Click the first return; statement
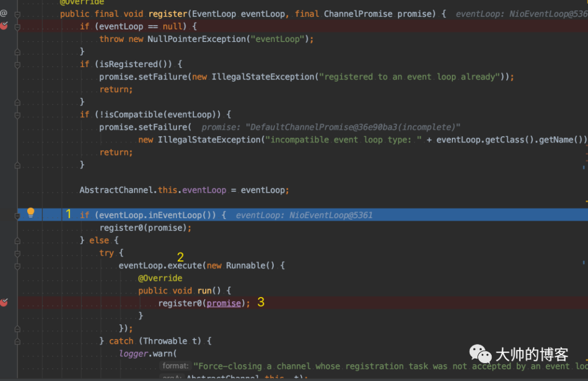This screenshot has height=381, width=588. pos(116,89)
